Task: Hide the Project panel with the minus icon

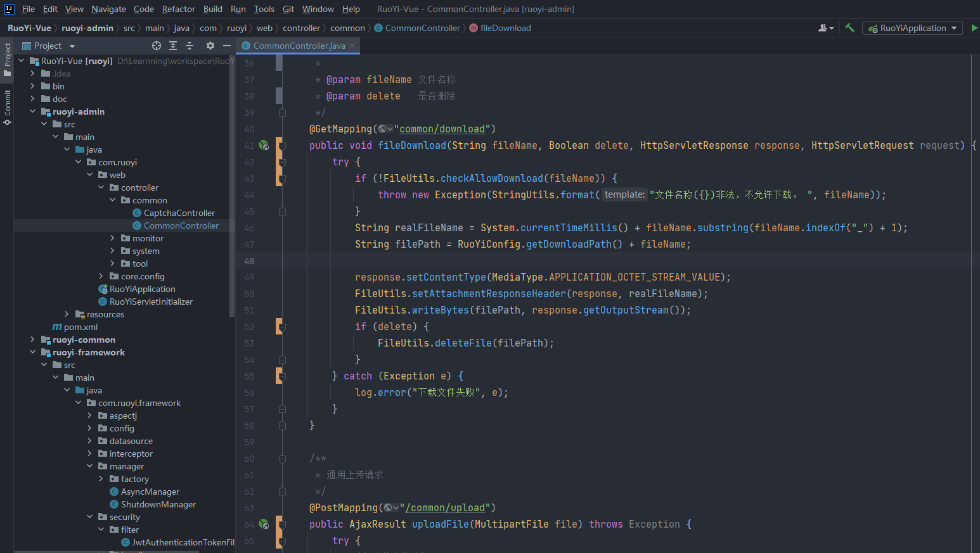Action: tap(226, 46)
